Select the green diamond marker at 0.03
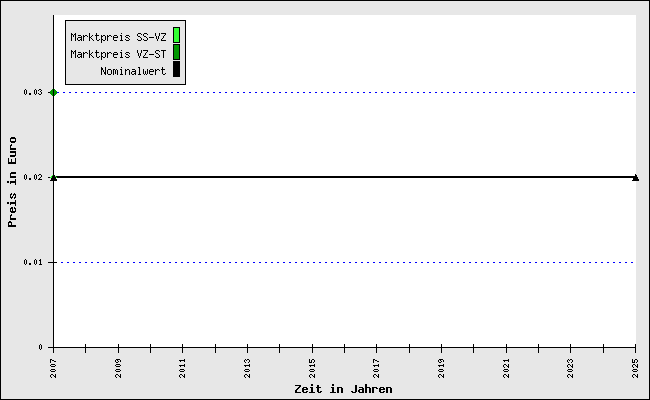Image resolution: width=650 pixels, height=400 pixels. click(53, 92)
